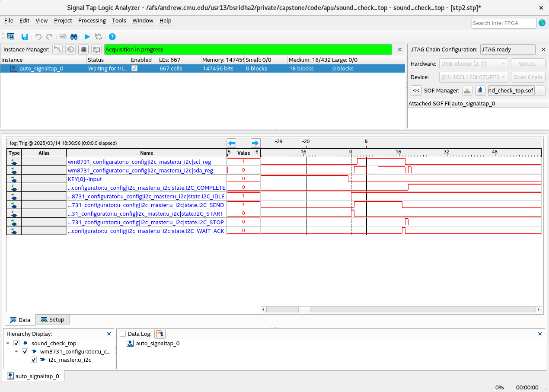Open the Hardware USB-Blaster dropdown
This screenshot has height=392, width=549.
[473, 64]
